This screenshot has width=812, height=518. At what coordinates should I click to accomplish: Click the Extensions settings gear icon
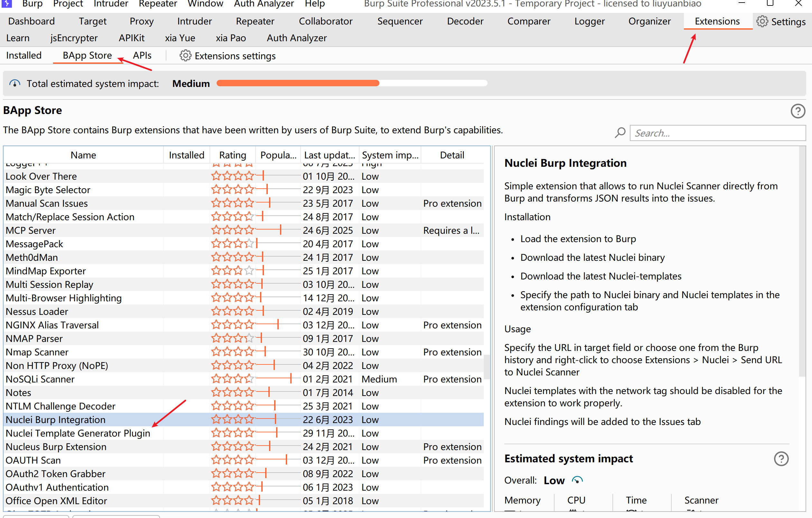point(185,56)
